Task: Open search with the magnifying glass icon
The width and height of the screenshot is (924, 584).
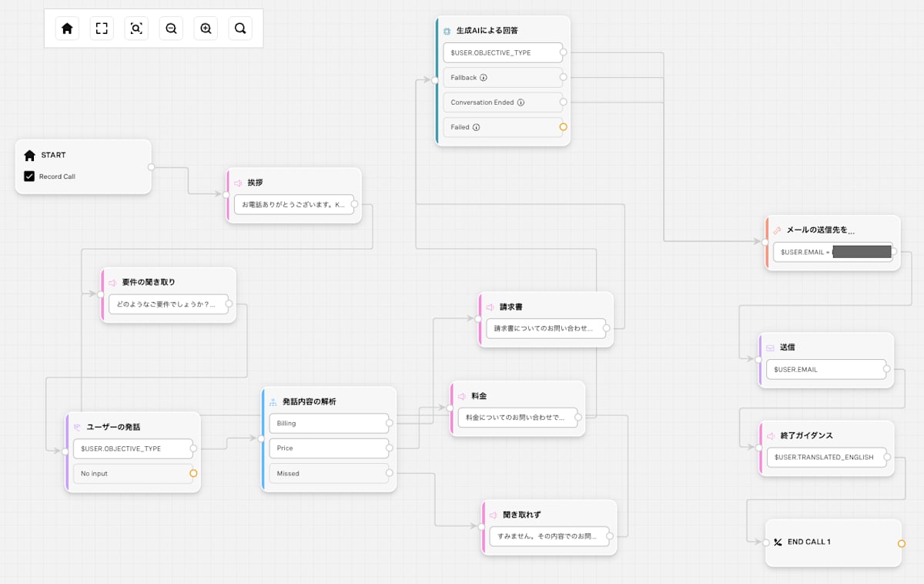Action: [239, 28]
